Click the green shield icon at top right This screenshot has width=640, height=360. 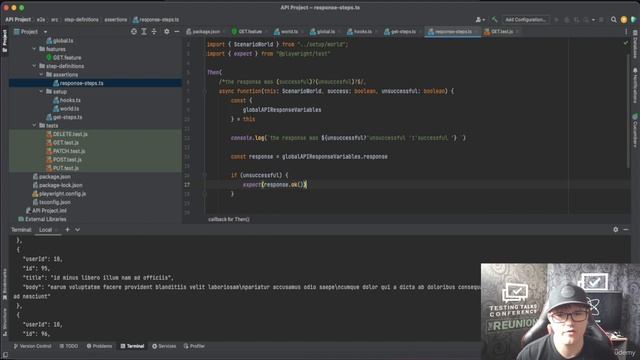pyautogui.click(x=633, y=19)
